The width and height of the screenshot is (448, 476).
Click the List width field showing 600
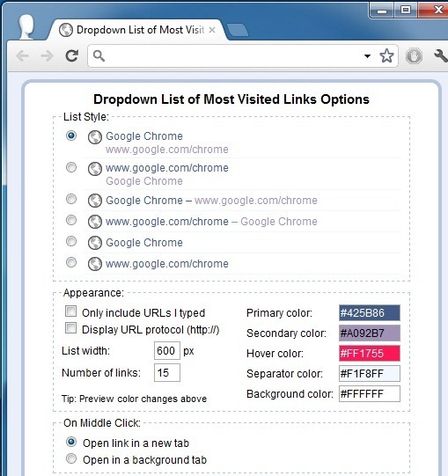[167, 351]
